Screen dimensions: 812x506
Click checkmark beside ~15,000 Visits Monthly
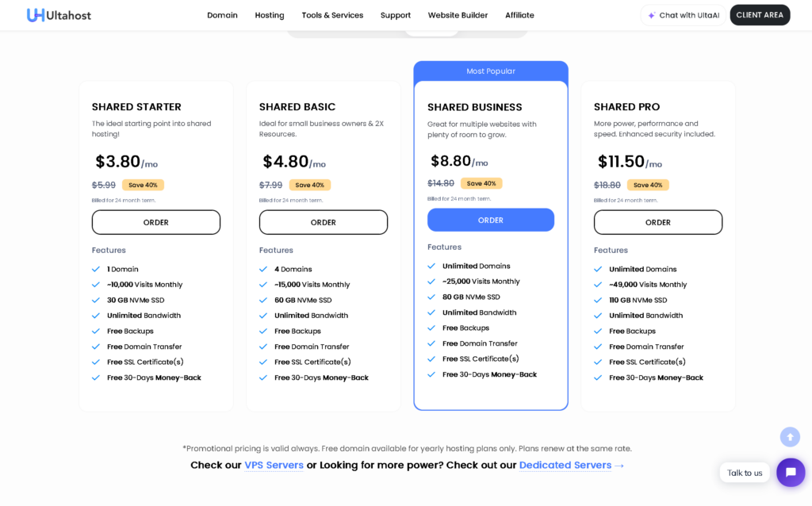[263, 285]
